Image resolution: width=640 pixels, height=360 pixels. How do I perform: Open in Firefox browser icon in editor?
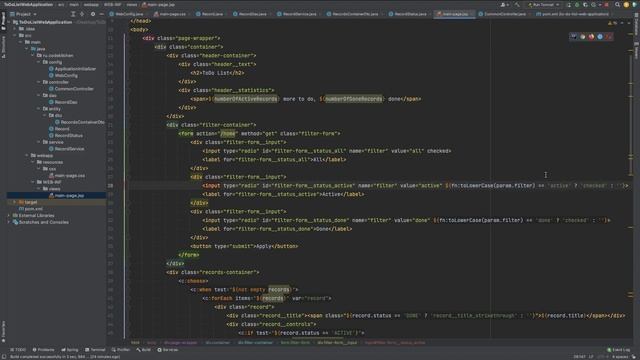tap(591, 36)
